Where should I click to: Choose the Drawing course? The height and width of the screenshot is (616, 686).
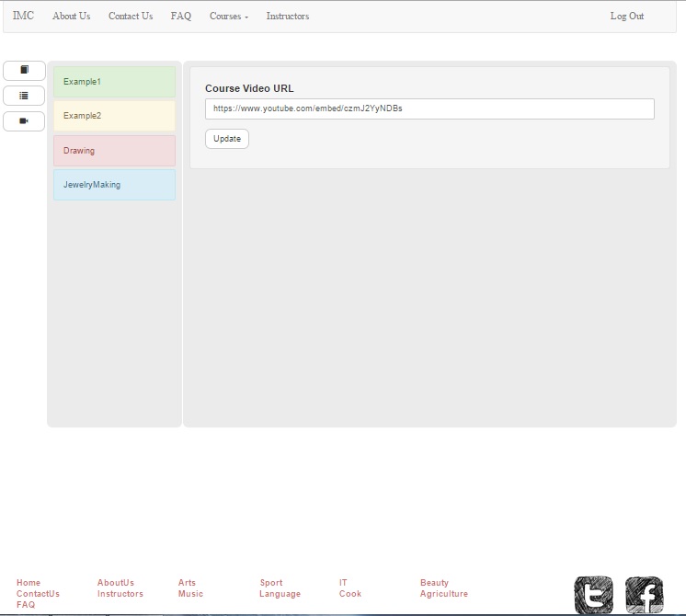point(114,151)
